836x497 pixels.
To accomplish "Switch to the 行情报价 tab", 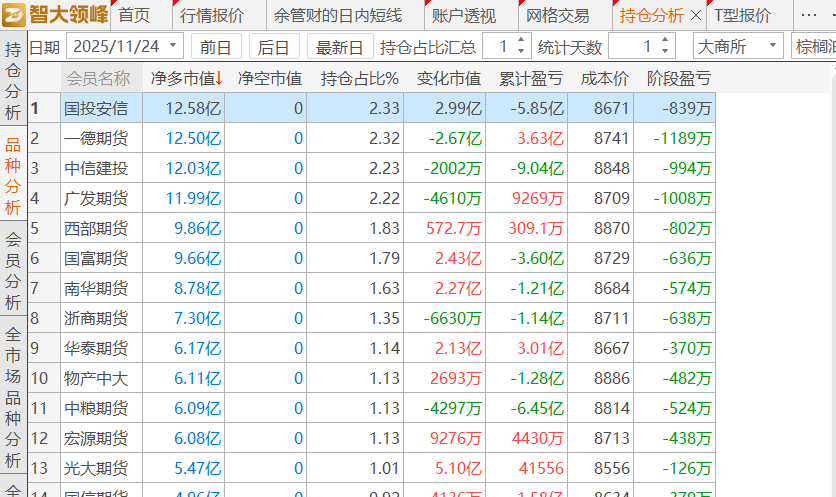I will (212, 15).
